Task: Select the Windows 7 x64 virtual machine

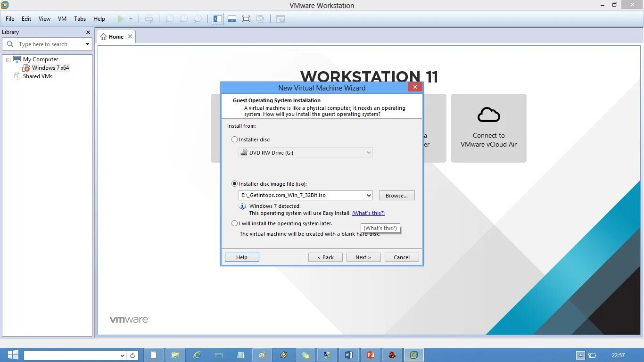Action: tap(50, 68)
